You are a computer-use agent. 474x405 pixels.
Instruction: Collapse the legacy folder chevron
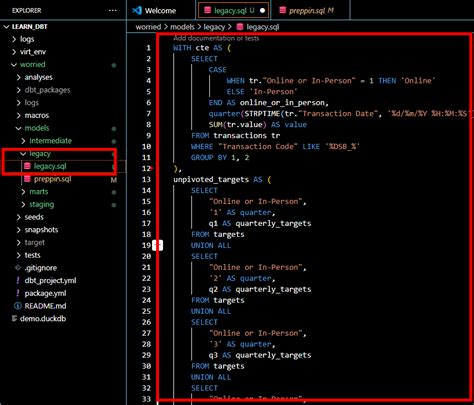coord(23,153)
